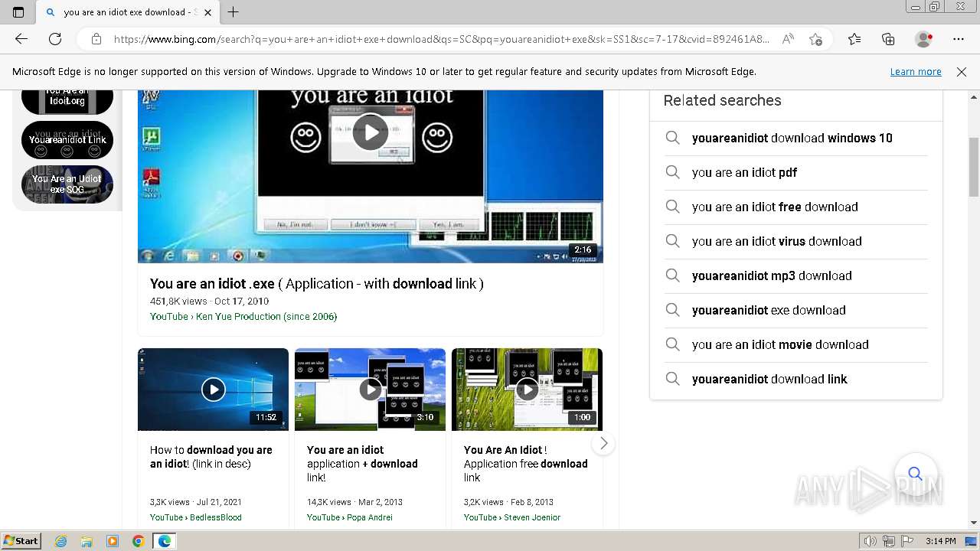Open Windows Media Player from taskbar
The image size is (980, 551).
(x=113, y=541)
